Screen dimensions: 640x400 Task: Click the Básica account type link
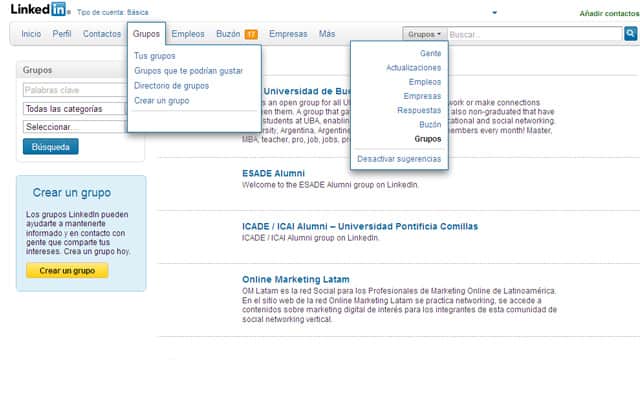tap(138, 13)
